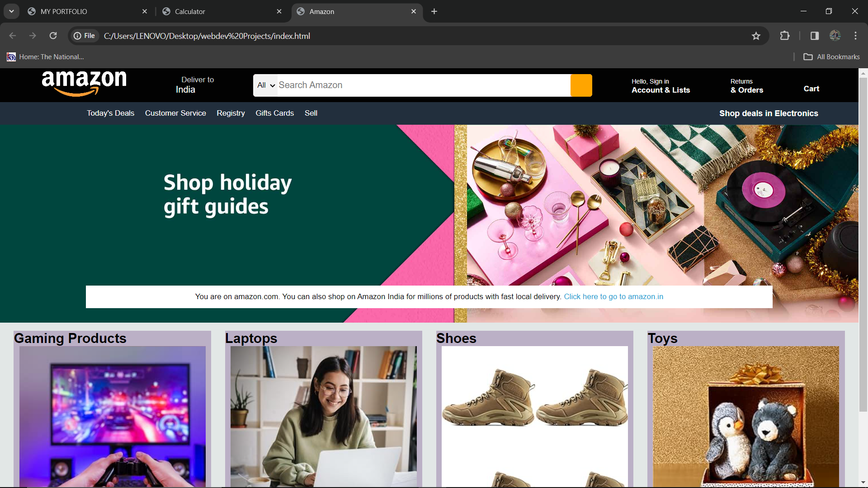Click the Gaming Products thumbnail image
The image size is (868, 488).
[x=112, y=416]
